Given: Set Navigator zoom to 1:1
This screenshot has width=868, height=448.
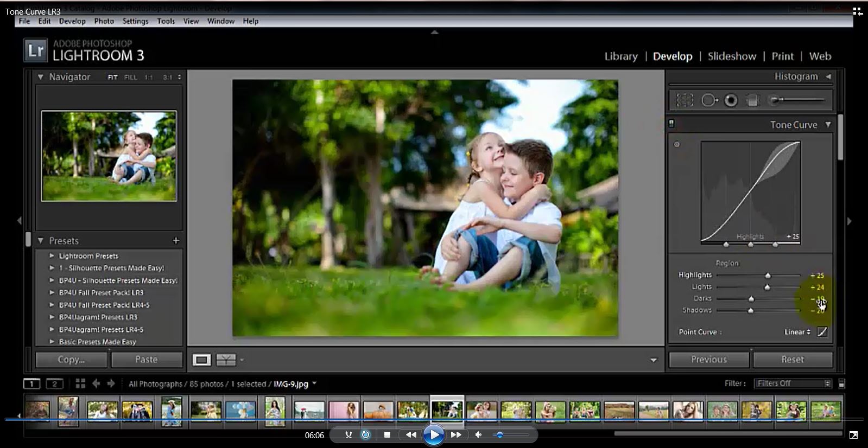Looking at the screenshot, I should [x=148, y=78].
